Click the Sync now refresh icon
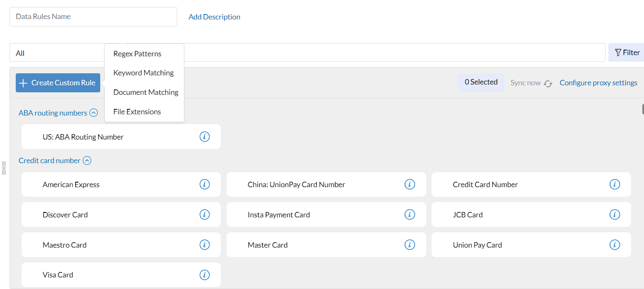The width and height of the screenshot is (644, 289). pos(548,83)
